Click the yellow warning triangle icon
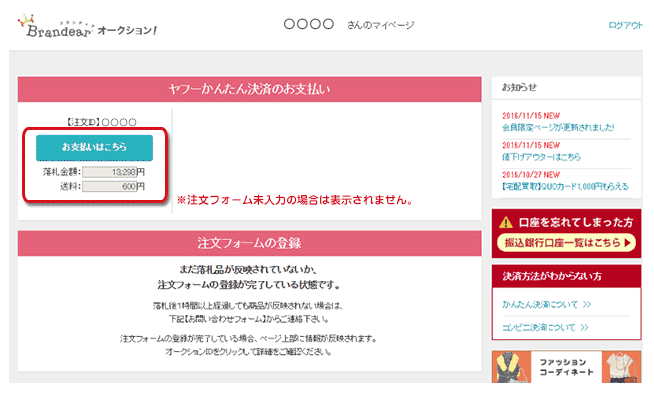 (x=506, y=222)
